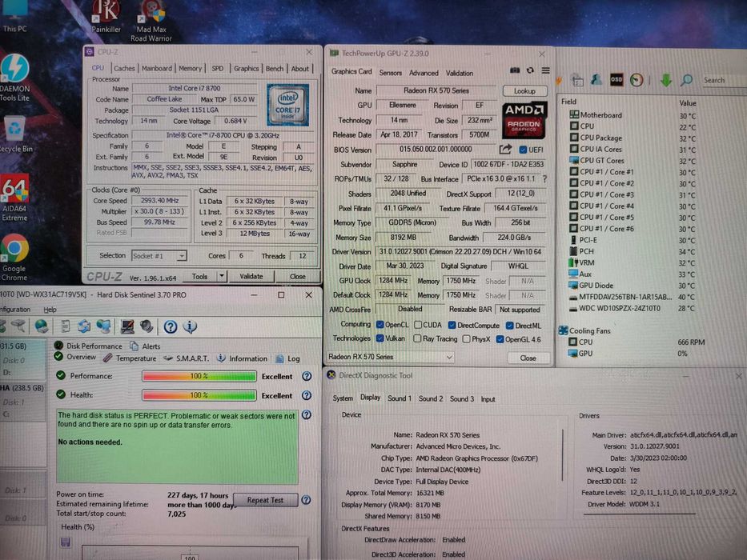The image size is (747, 560).
Task: Click the help icon beside Repeat Test
Action: [307, 499]
